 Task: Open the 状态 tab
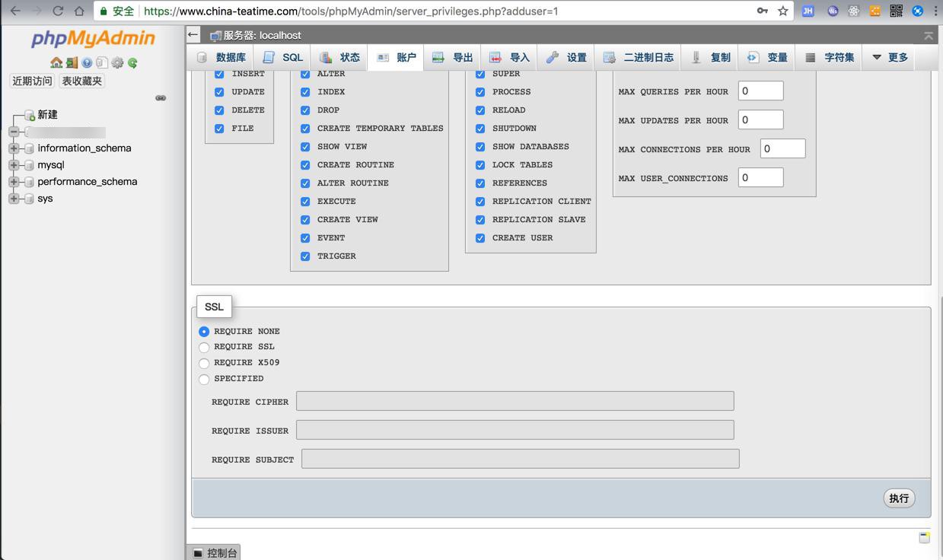coord(339,58)
